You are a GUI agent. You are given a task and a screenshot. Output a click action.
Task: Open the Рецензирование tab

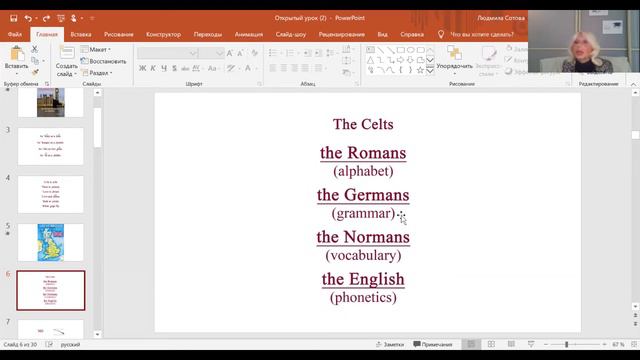click(x=342, y=34)
